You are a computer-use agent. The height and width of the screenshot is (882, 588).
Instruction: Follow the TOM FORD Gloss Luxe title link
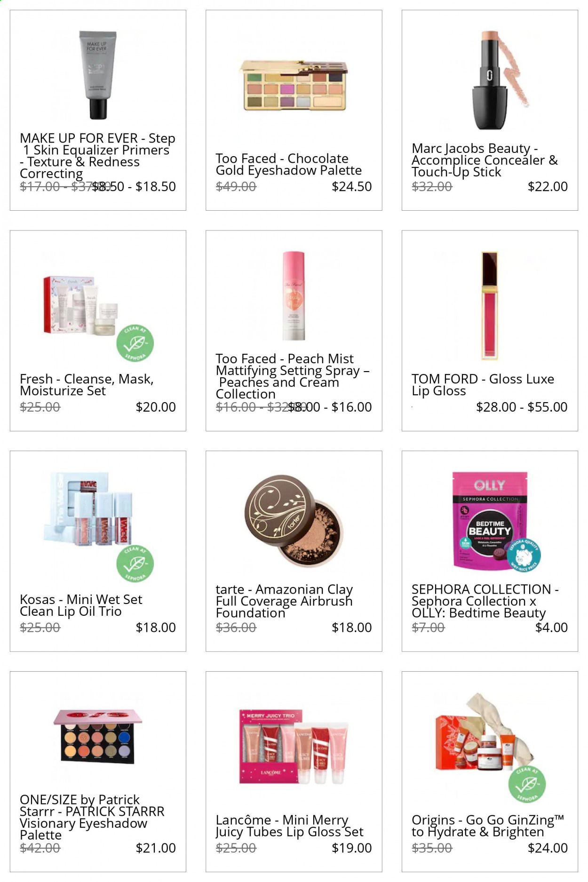pos(483,385)
